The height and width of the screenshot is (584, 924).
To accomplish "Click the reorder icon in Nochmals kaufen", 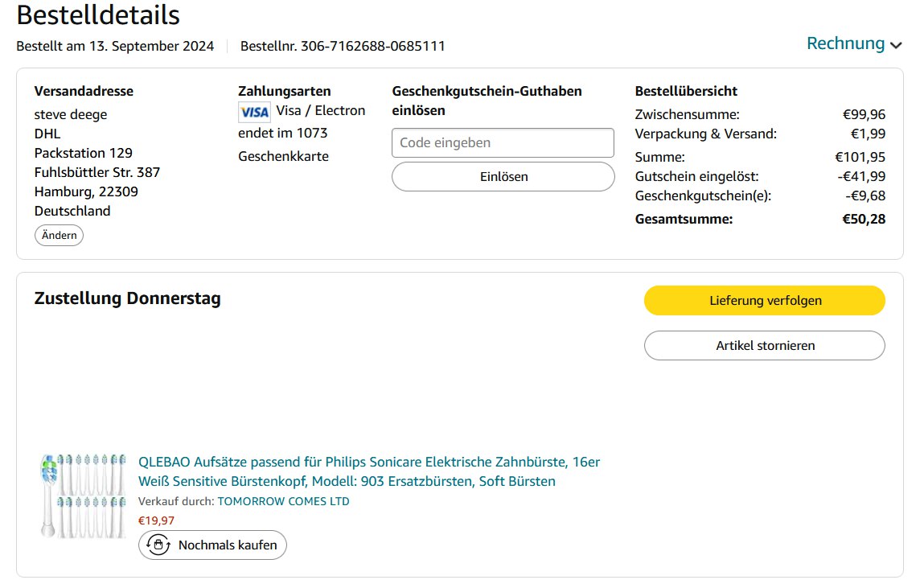I will click(158, 545).
